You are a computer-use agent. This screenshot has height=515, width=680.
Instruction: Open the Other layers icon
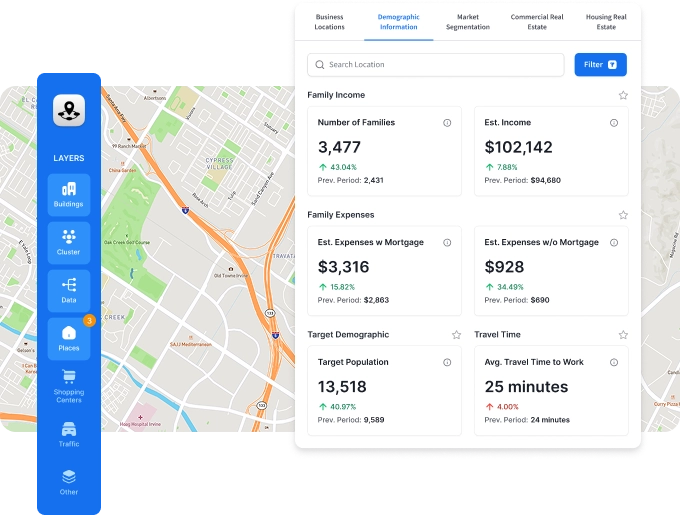click(x=69, y=481)
